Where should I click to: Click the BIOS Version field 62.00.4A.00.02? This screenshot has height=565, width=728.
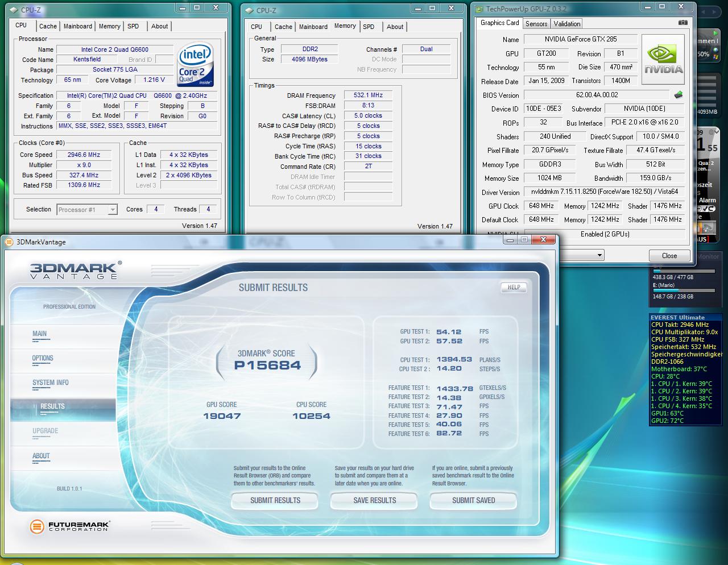[597, 95]
